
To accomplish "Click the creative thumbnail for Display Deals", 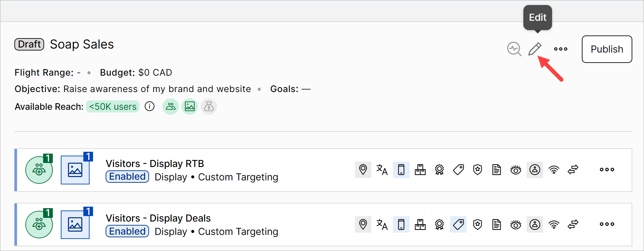I will 75,225.
